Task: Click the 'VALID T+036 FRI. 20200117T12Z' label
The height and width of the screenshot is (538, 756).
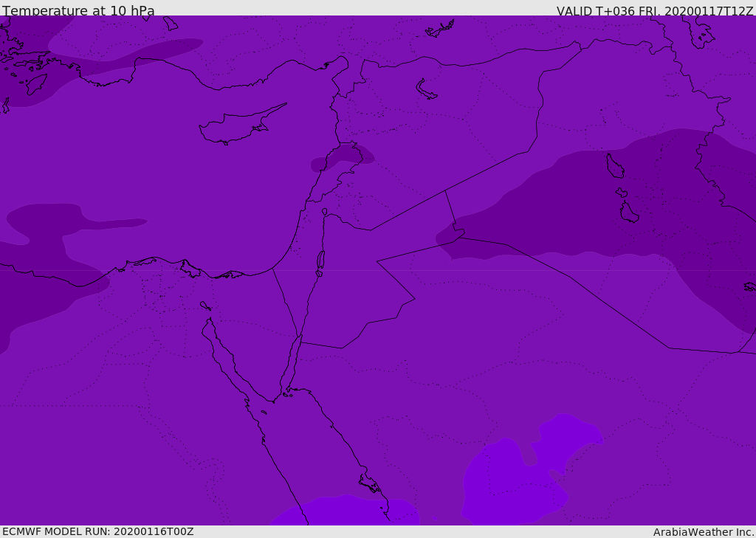Action: (x=655, y=11)
